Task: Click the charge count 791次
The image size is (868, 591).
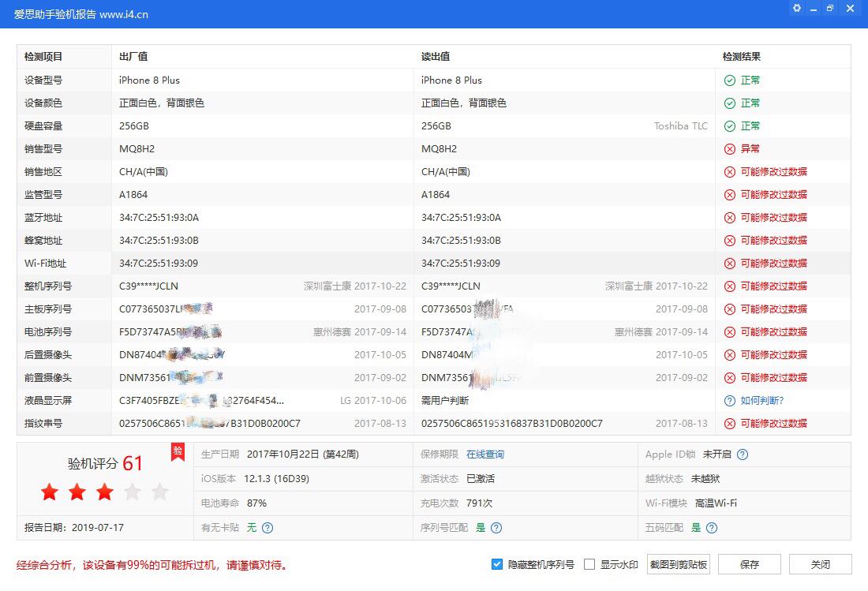Action: pos(480,503)
